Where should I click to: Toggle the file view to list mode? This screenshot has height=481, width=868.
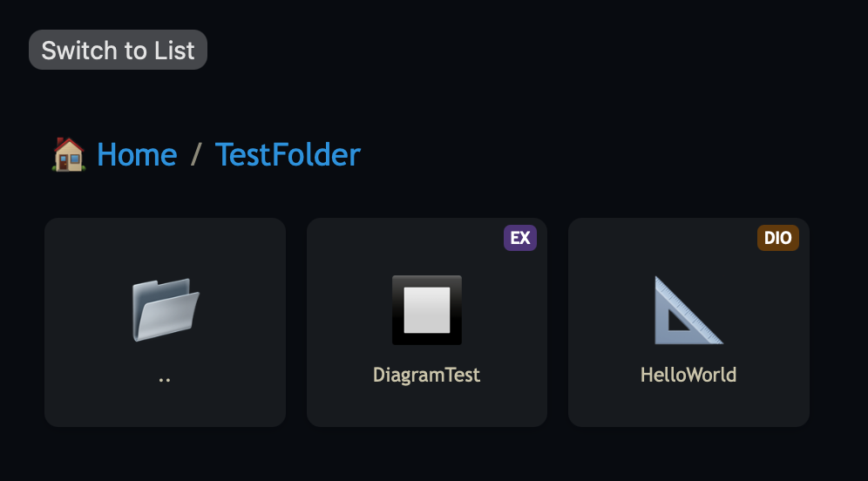[x=119, y=51]
